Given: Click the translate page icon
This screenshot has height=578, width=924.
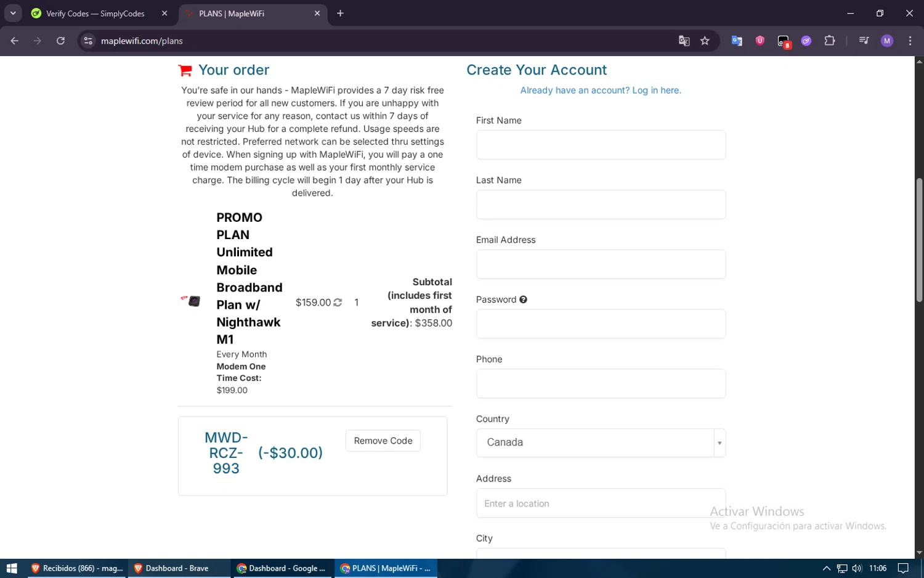Looking at the screenshot, I should pyautogui.click(x=684, y=41).
